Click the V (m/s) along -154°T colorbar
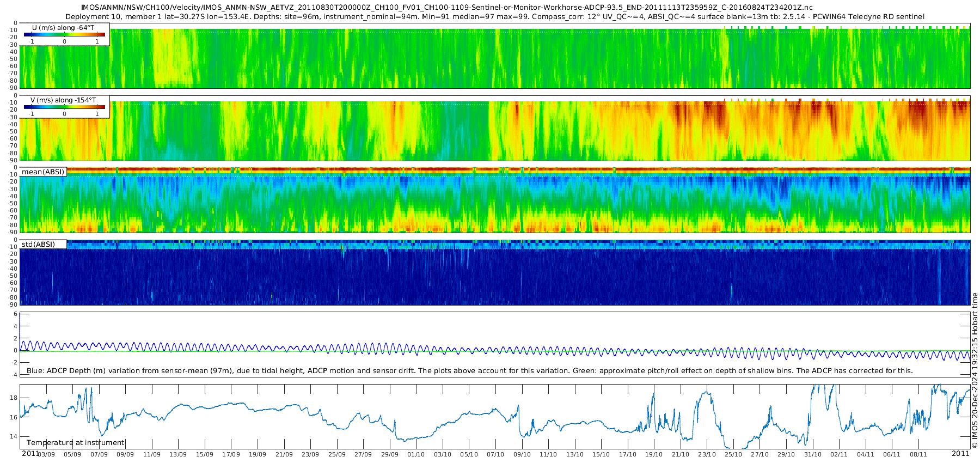The width and height of the screenshot is (980, 463). pyautogui.click(x=64, y=108)
